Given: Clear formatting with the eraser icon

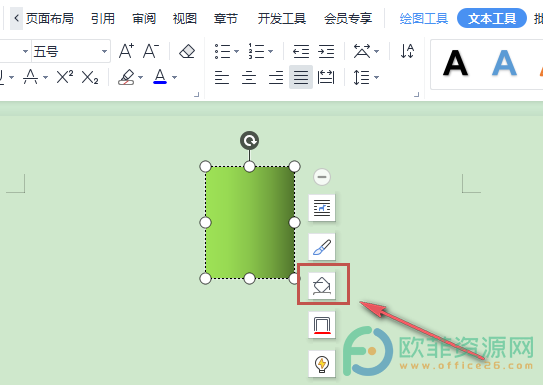Looking at the screenshot, I should point(187,51).
